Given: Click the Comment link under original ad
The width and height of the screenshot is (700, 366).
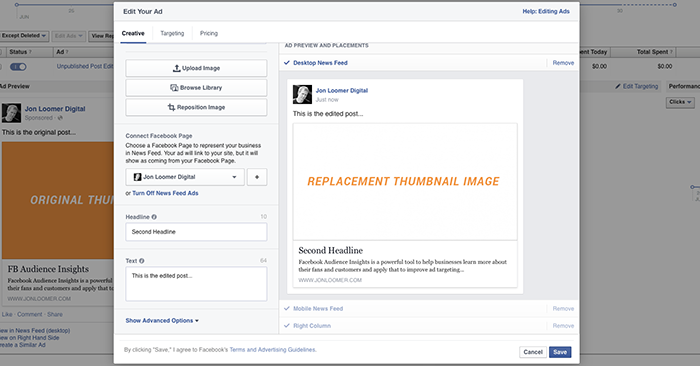Looking at the screenshot, I should coord(30,314).
